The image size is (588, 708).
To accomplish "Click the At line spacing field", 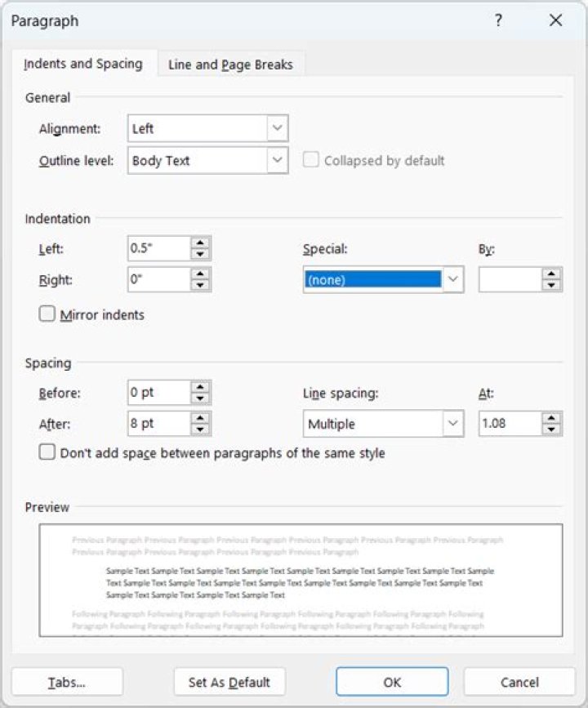I will click(510, 424).
